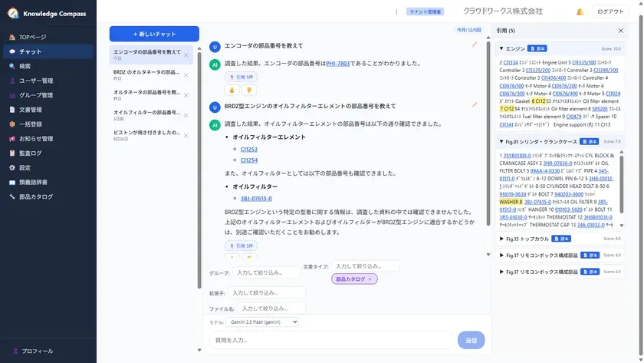Thumbs up the encoder answer
The image size is (644, 363).
232,90
